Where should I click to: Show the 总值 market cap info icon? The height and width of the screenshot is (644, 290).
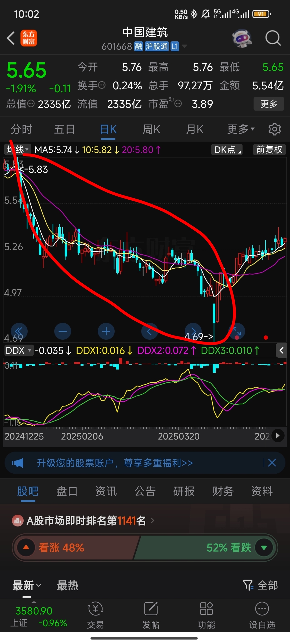point(31,104)
